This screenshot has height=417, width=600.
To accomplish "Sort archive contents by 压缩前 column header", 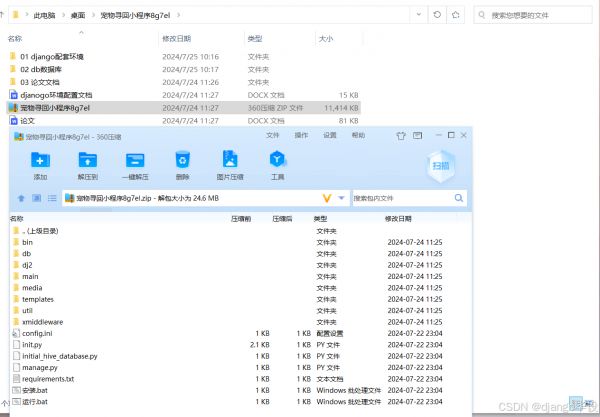I will coord(240,217).
